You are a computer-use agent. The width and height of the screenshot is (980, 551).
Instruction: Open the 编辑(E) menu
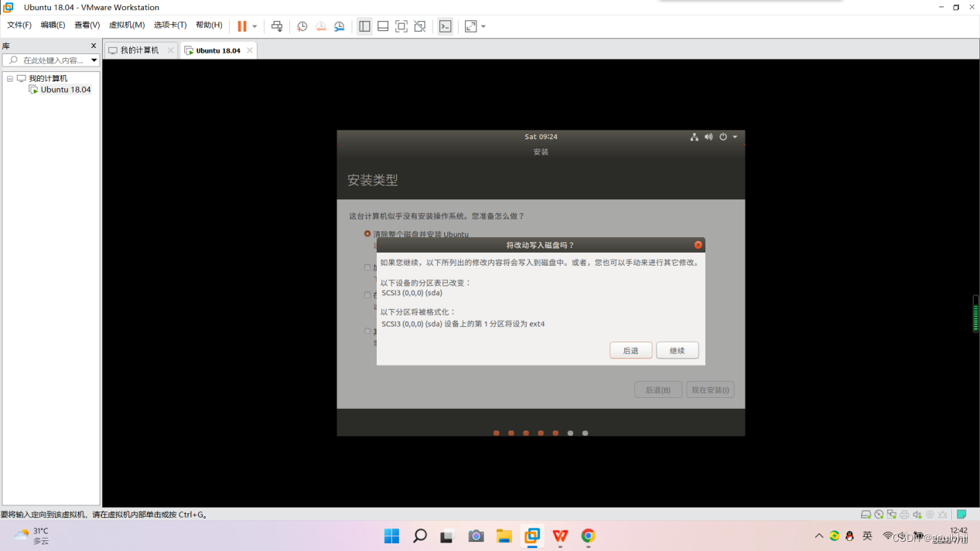(x=53, y=25)
